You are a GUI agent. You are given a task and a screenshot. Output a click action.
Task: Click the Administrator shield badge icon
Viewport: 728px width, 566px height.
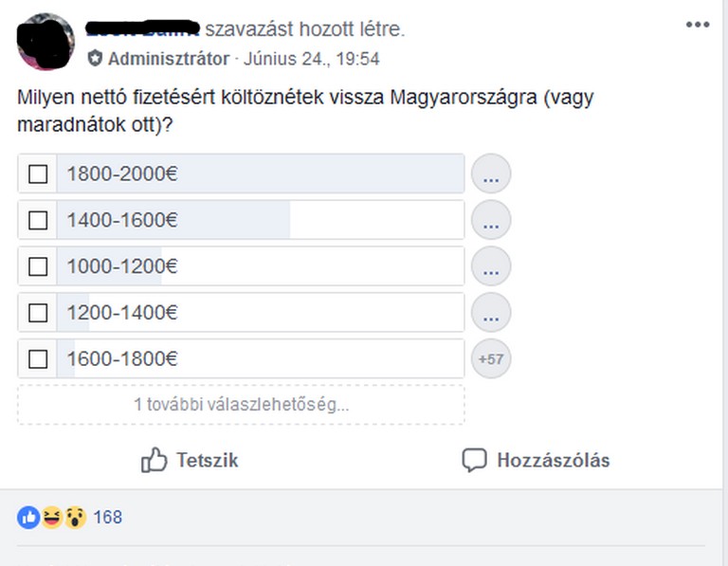[95, 59]
